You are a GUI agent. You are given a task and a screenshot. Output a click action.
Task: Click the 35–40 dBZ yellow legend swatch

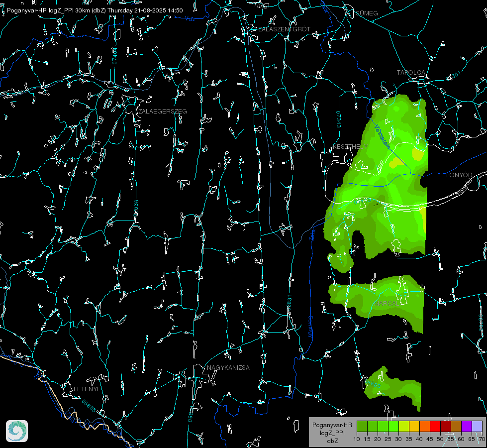click(x=414, y=427)
